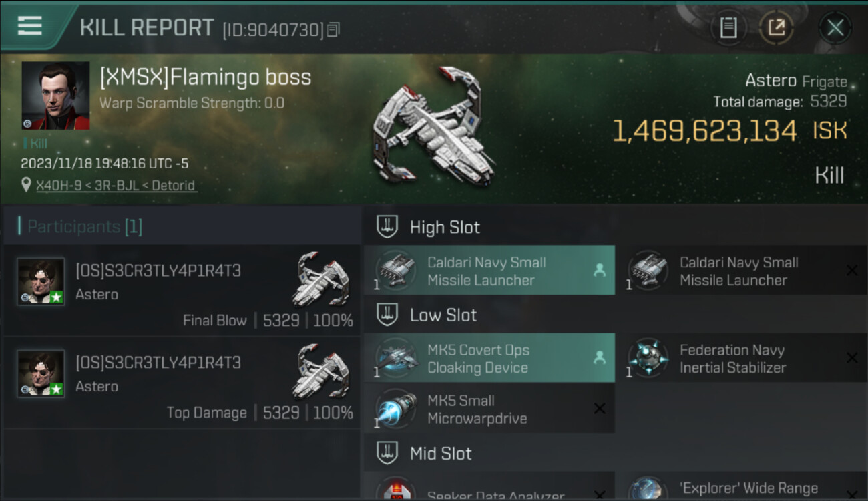Click the X on MK5 Small Microwarpdrive
The width and height of the screenshot is (868, 501).
600,409
